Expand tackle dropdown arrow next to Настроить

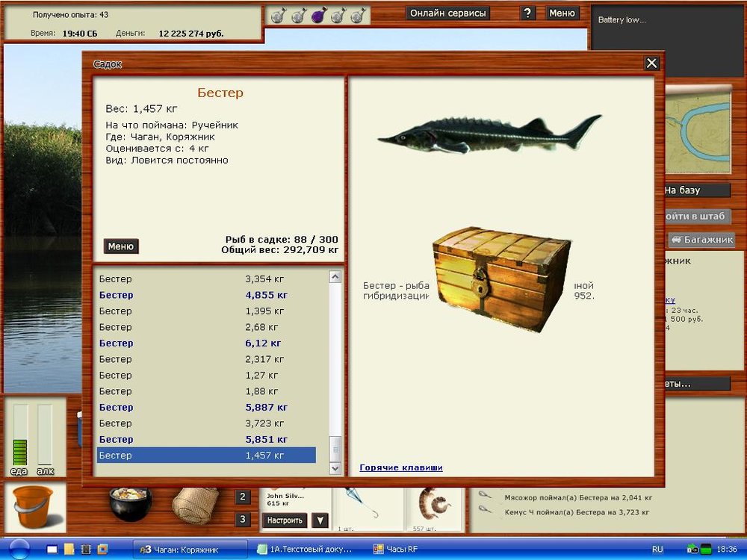[319, 520]
